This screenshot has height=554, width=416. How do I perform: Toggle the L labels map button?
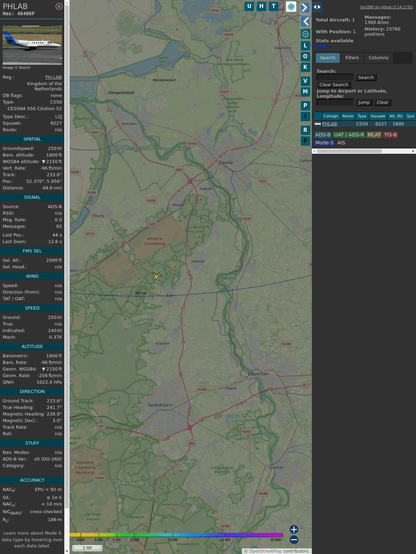pyautogui.click(x=305, y=46)
